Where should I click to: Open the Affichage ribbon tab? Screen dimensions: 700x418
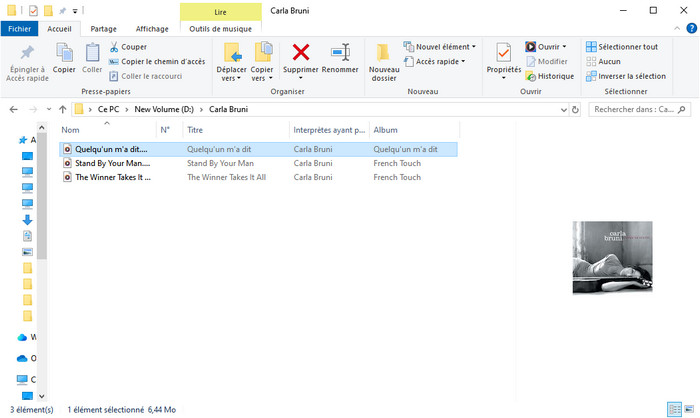[x=152, y=29]
